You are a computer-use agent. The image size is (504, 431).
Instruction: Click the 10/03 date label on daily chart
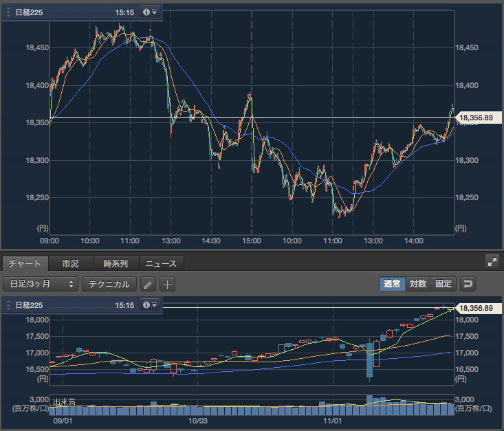197,421
